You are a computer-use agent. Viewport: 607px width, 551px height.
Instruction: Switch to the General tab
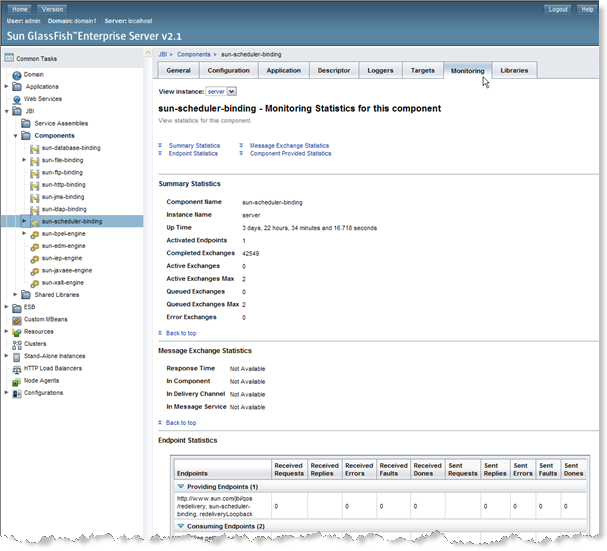tap(178, 70)
